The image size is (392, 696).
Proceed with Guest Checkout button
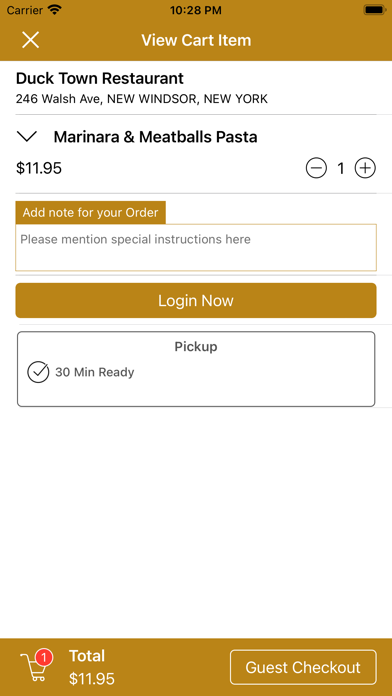[303, 667]
